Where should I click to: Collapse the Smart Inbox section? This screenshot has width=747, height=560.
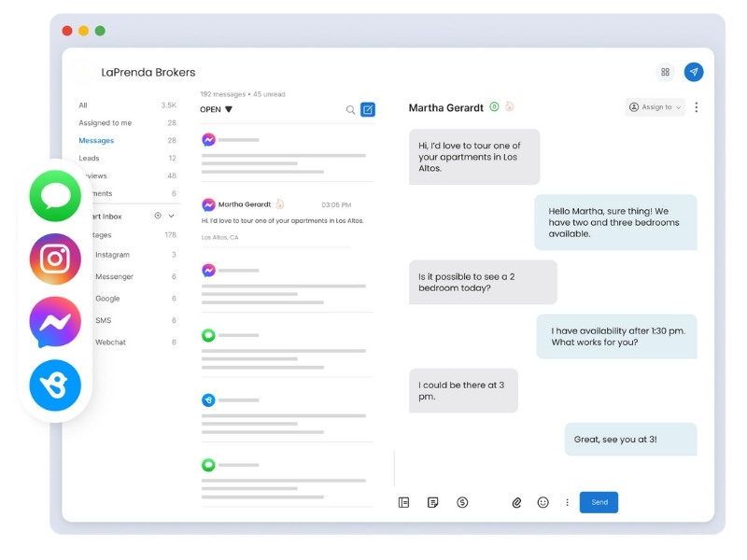(x=170, y=215)
